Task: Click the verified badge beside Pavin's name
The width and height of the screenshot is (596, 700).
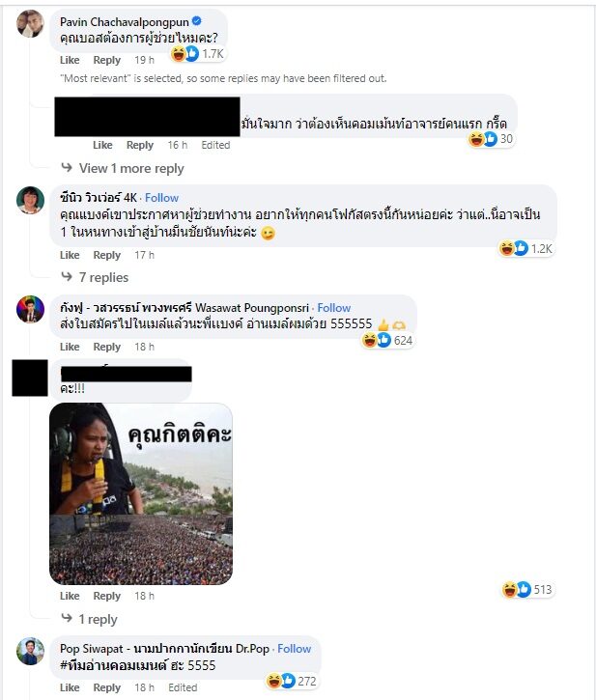Action: coord(197,21)
